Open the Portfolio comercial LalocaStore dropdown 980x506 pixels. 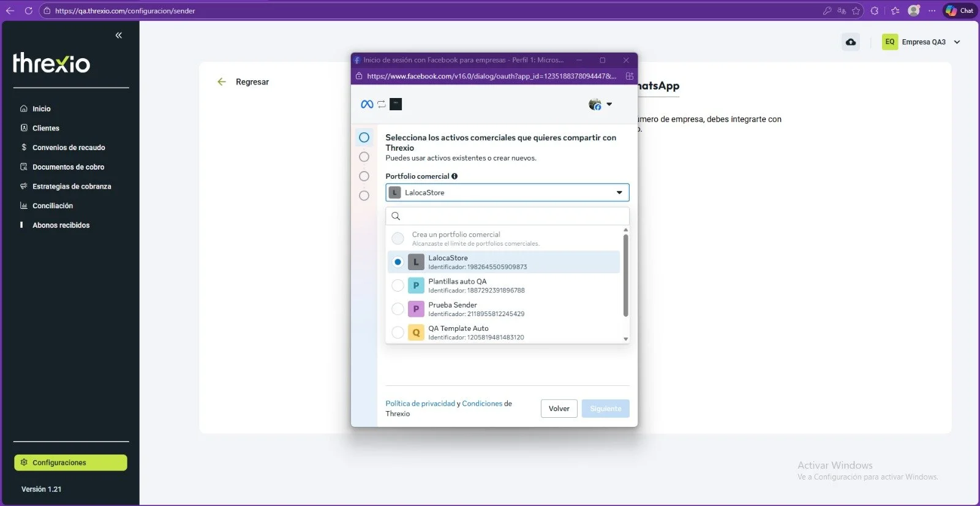pos(507,192)
